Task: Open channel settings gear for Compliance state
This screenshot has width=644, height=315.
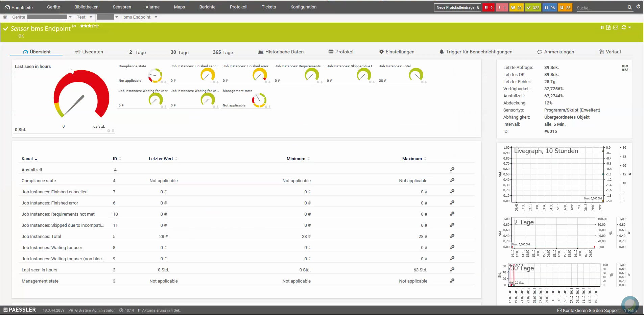Action: click(452, 180)
